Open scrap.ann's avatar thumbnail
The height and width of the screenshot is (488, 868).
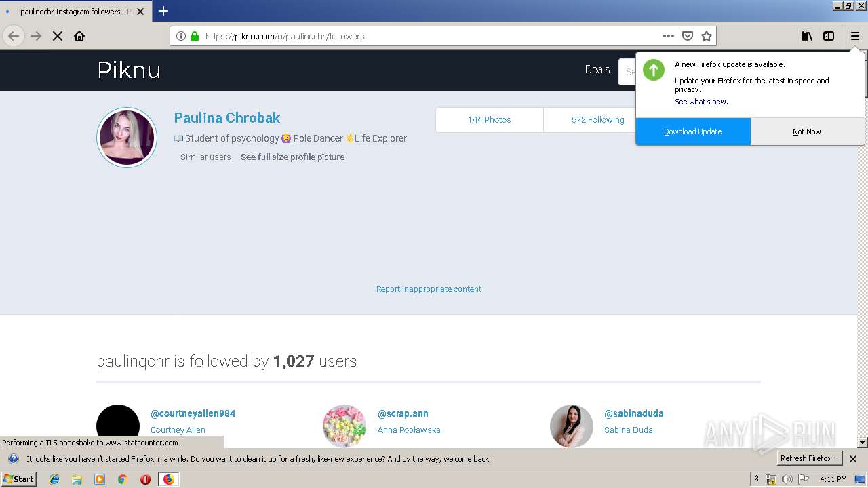coord(344,426)
